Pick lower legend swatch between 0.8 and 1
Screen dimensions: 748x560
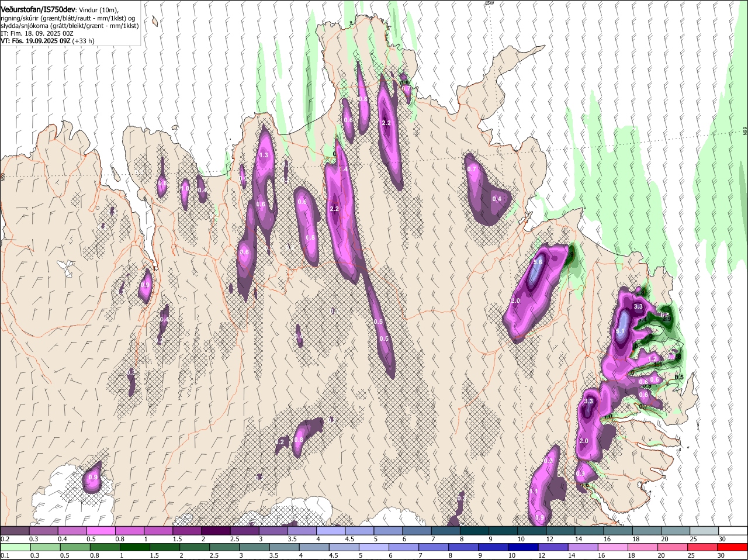click(105, 547)
